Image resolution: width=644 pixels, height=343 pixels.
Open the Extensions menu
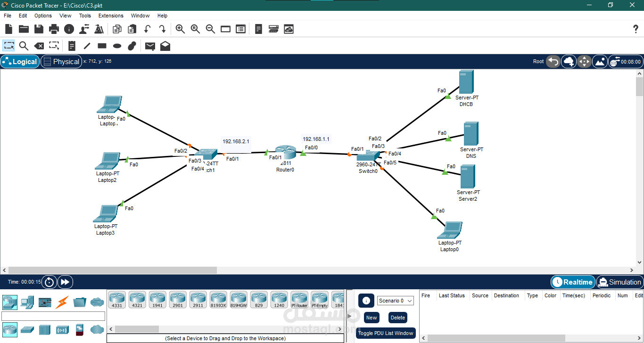tap(111, 16)
